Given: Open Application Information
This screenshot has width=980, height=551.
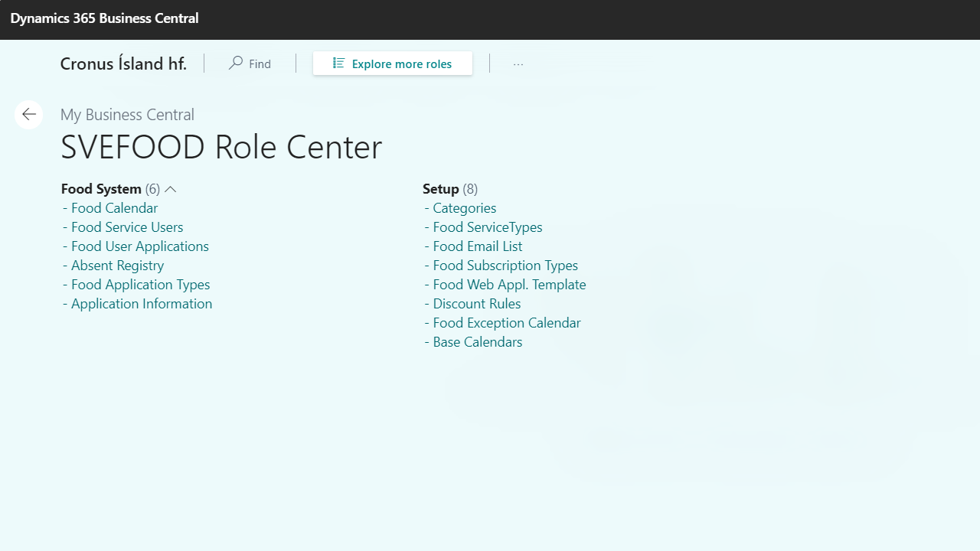Looking at the screenshot, I should point(142,304).
